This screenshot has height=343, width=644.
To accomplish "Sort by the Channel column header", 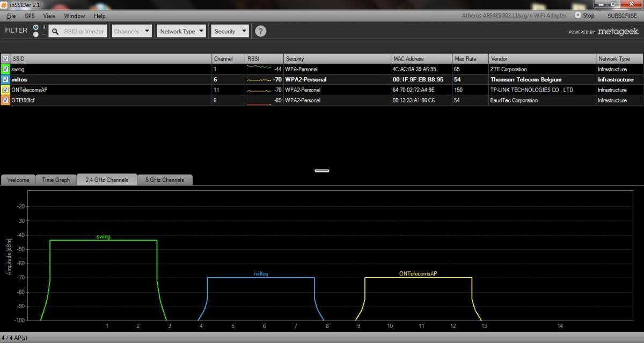I will (x=229, y=59).
